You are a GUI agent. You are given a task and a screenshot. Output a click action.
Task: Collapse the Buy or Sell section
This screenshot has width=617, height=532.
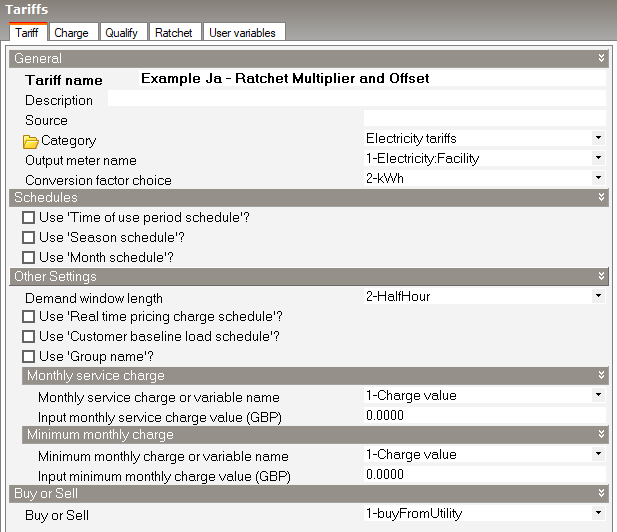[x=601, y=493]
